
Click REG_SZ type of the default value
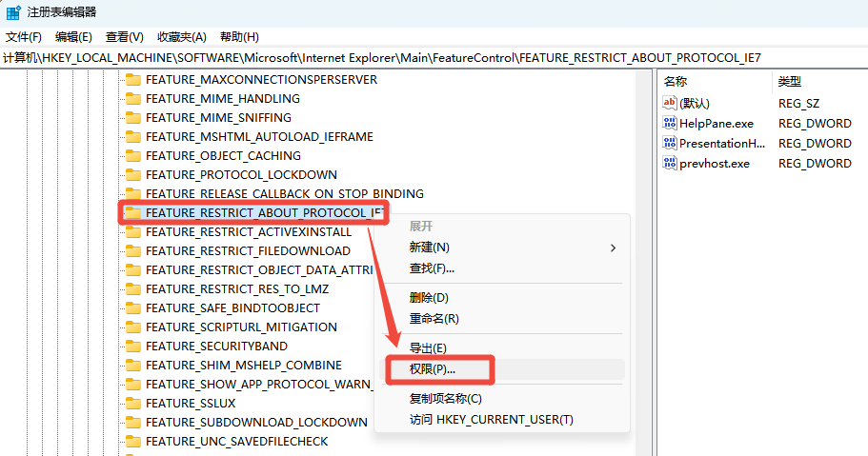798,104
